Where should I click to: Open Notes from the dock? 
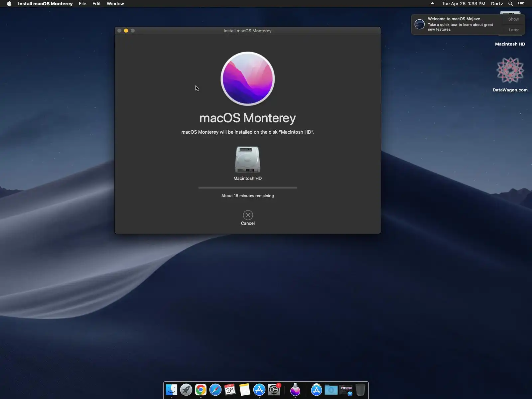pyautogui.click(x=245, y=390)
